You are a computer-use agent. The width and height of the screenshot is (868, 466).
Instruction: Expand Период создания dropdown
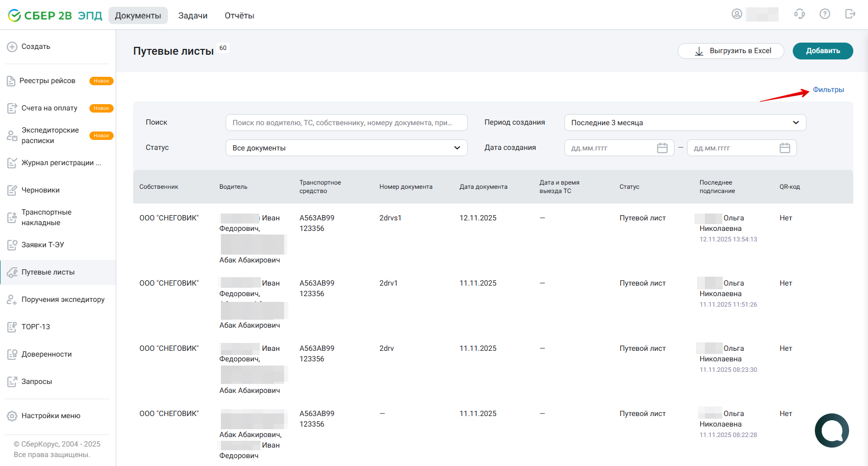point(685,123)
